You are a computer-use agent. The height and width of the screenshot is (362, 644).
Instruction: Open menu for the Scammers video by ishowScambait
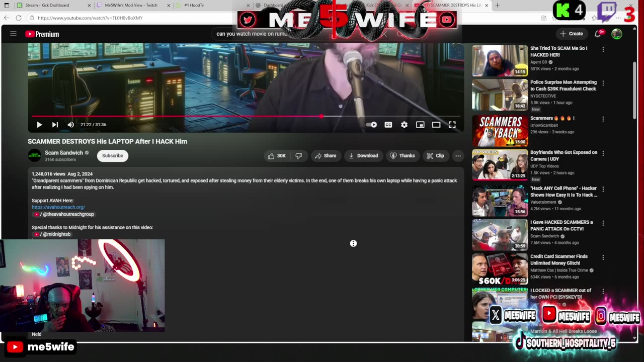point(603,119)
